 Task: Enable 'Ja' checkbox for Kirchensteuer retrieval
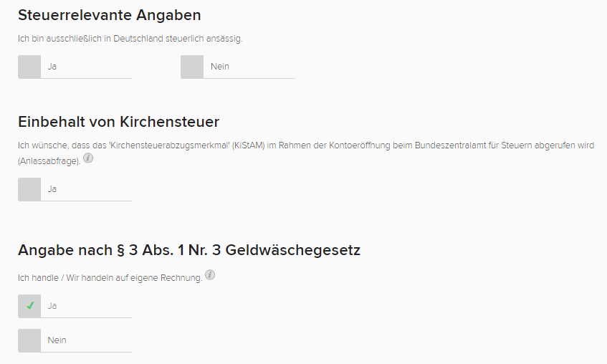pos(29,189)
